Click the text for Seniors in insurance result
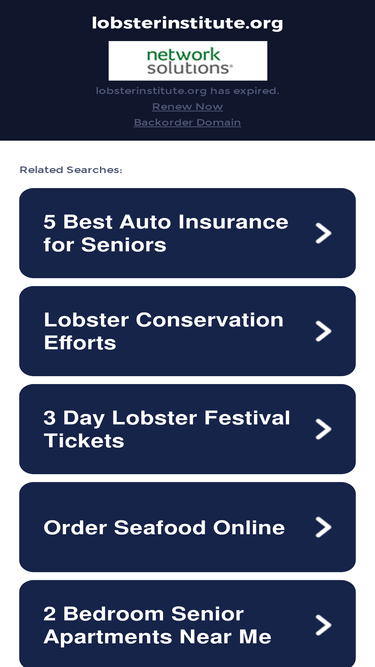 click(105, 245)
